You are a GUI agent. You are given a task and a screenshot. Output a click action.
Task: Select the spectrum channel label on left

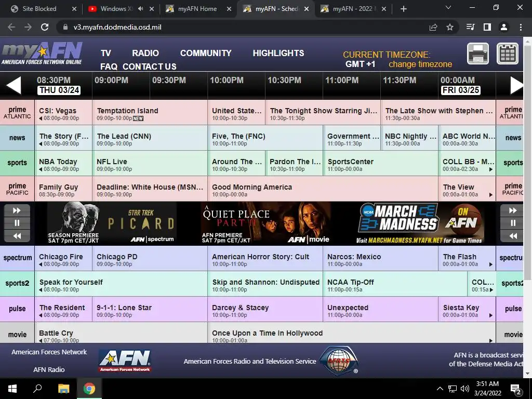tap(17, 258)
